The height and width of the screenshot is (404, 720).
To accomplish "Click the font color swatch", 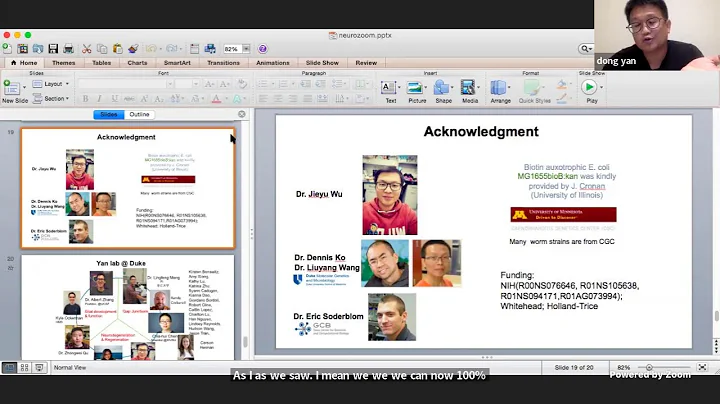I will (216, 98).
